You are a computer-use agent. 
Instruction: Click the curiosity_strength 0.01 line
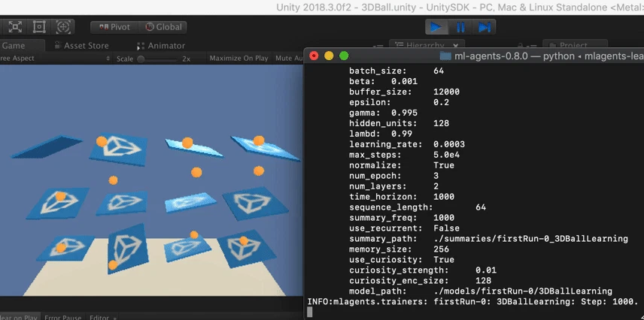click(423, 270)
